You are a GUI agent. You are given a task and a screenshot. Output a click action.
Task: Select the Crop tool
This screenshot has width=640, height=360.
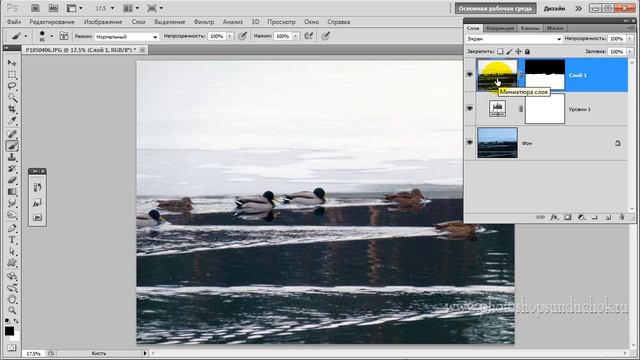click(12, 109)
